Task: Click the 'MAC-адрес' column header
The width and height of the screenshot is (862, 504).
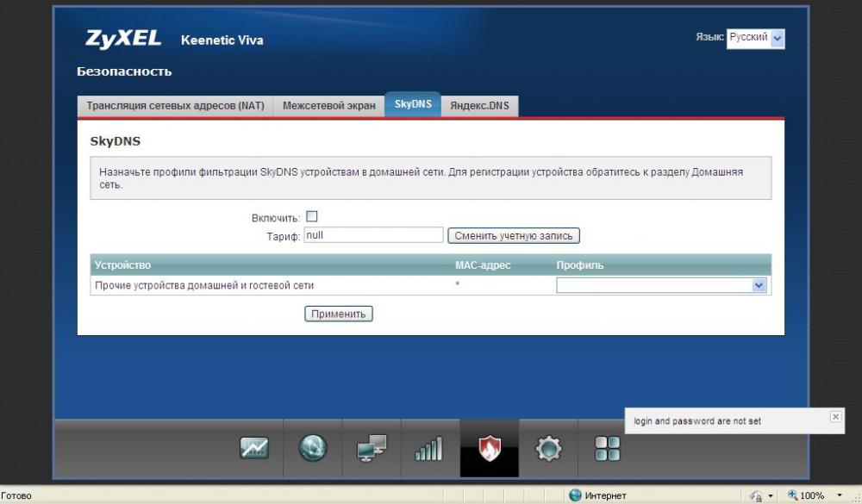Action: point(483,264)
